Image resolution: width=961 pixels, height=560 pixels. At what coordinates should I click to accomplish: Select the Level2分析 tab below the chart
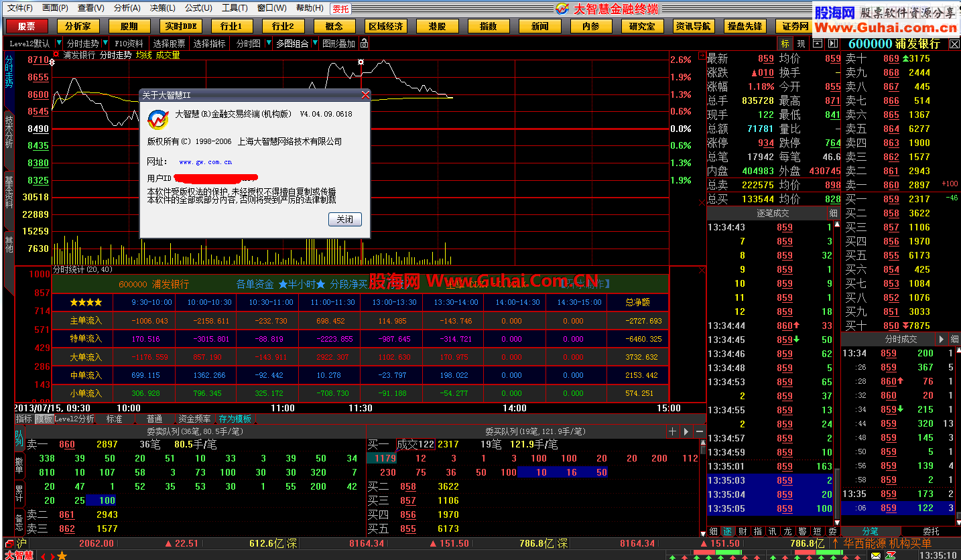(x=74, y=419)
